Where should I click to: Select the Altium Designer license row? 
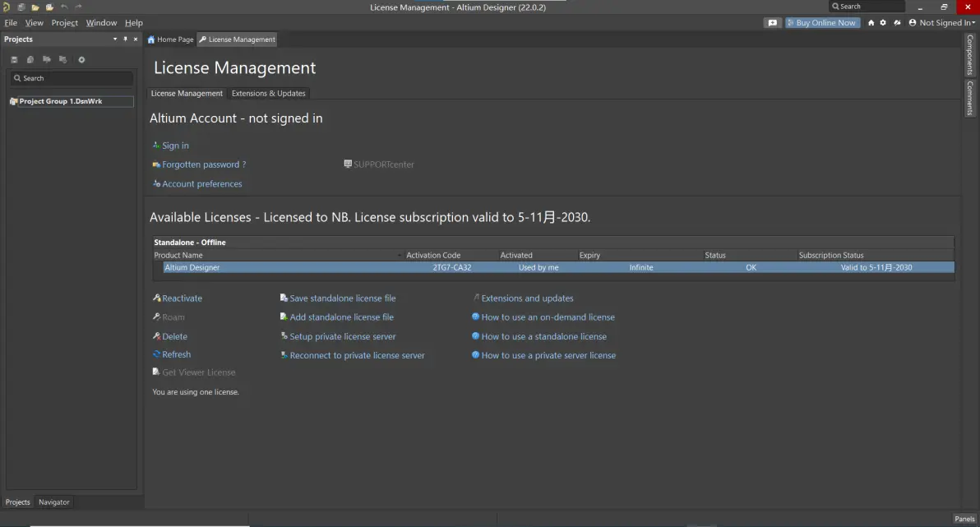558,267
